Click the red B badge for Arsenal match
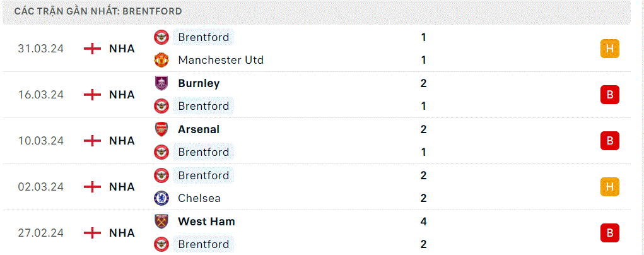The width and height of the screenshot is (644, 255). coord(609,141)
